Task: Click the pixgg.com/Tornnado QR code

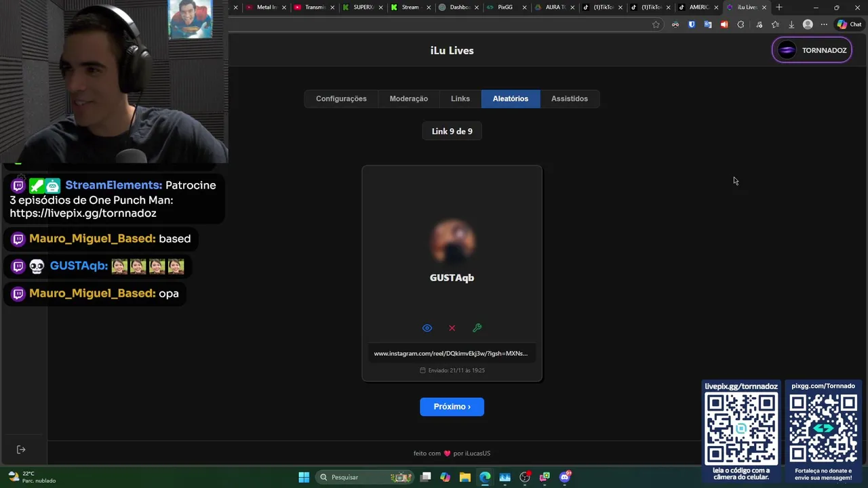Action: click(823, 428)
